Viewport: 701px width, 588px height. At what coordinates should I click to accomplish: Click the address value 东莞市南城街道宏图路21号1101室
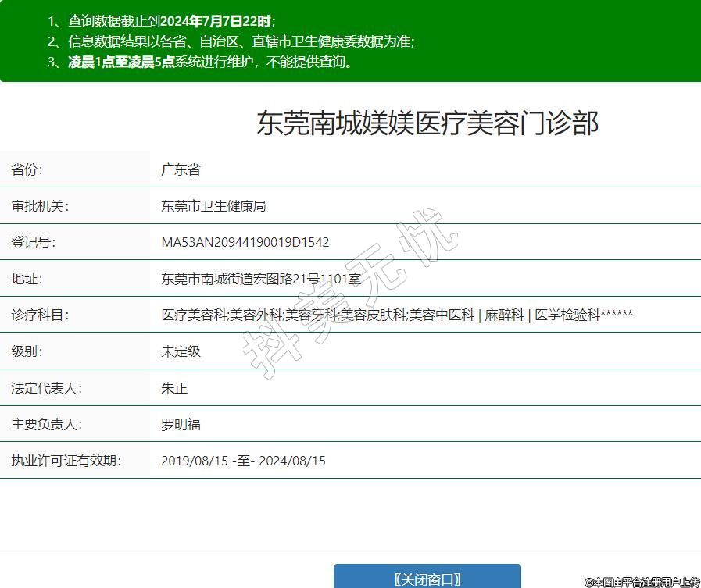260,279
